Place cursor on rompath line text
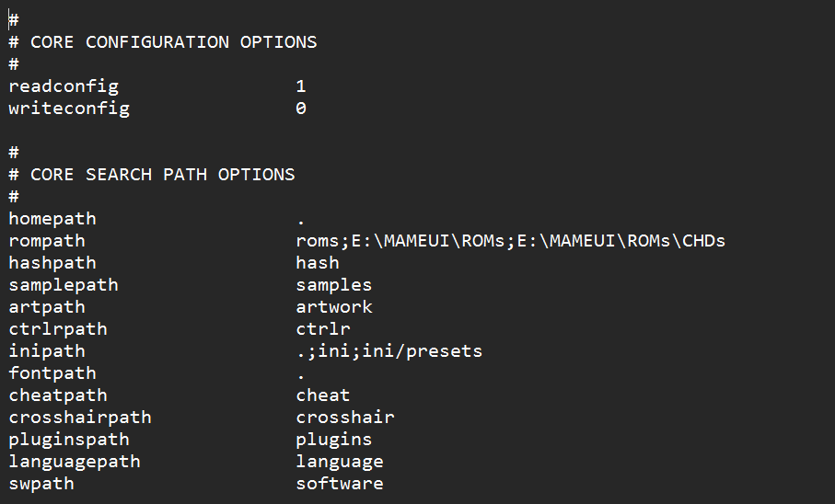Viewport: 835px width, 504px height. [47, 241]
